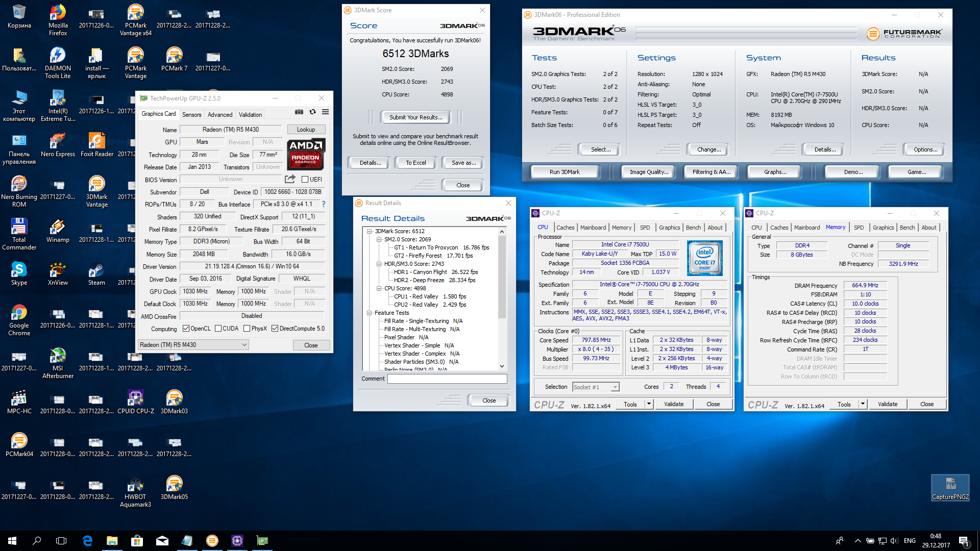Viewport: 980px width, 551px height.
Task: Open XnView desktop shortcut
Action: tap(58, 273)
